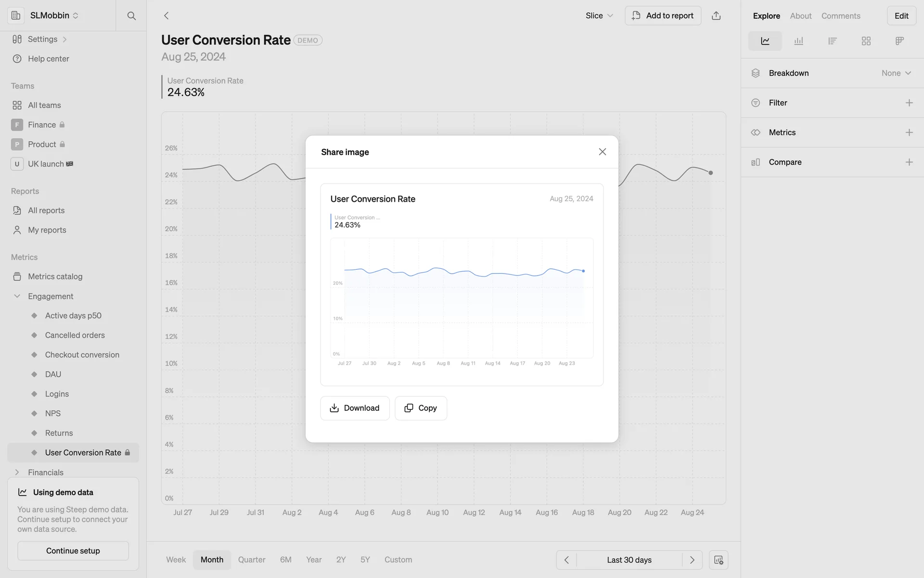Switch to the About tab

800,16
